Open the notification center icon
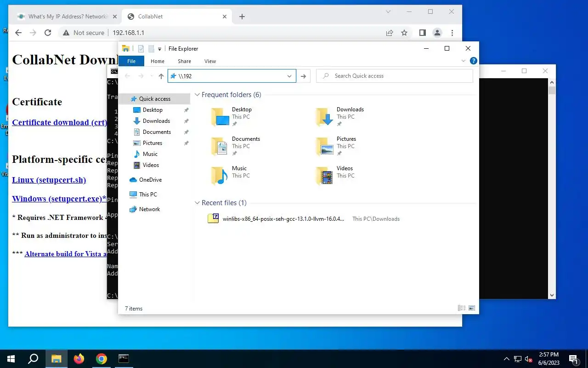Viewport: 588px width, 368px height. click(x=573, y=359)
